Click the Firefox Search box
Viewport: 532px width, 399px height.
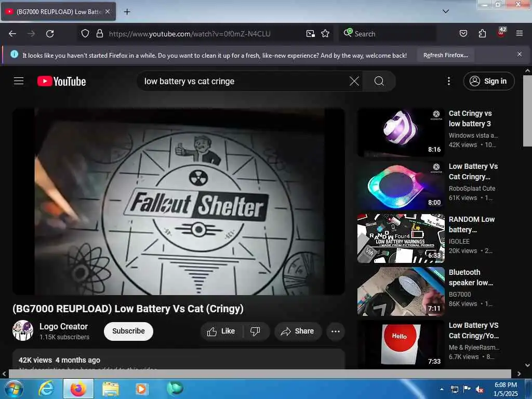(x=388, y=34)
